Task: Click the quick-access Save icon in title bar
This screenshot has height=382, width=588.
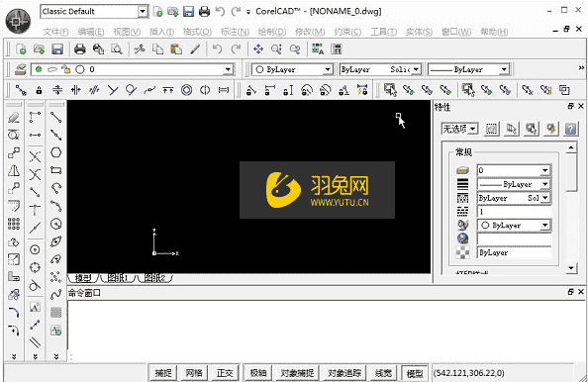Action: [188, 12]
